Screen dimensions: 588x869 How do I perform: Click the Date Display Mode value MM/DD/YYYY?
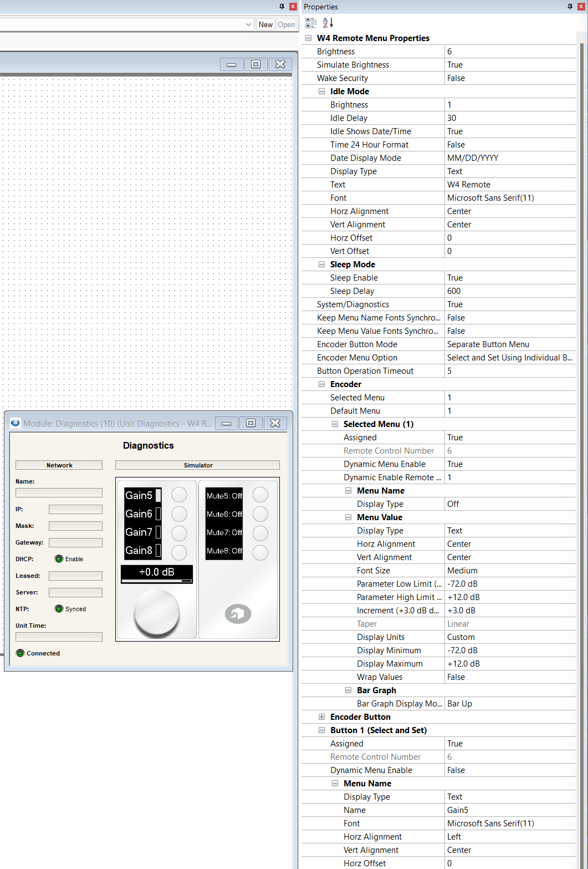coord(510,158)
